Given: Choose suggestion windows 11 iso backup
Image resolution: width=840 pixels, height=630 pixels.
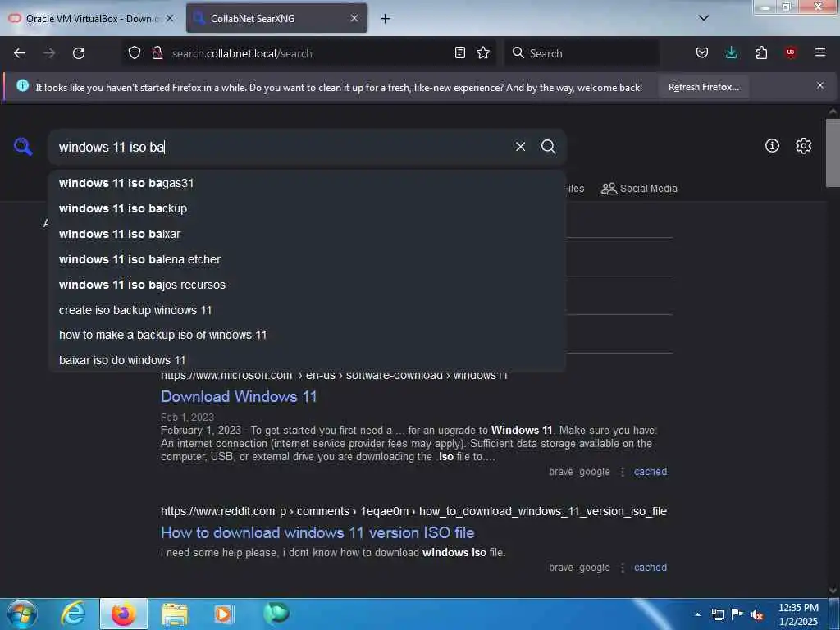Looking at the screenshot, I should tap(307, 208).
